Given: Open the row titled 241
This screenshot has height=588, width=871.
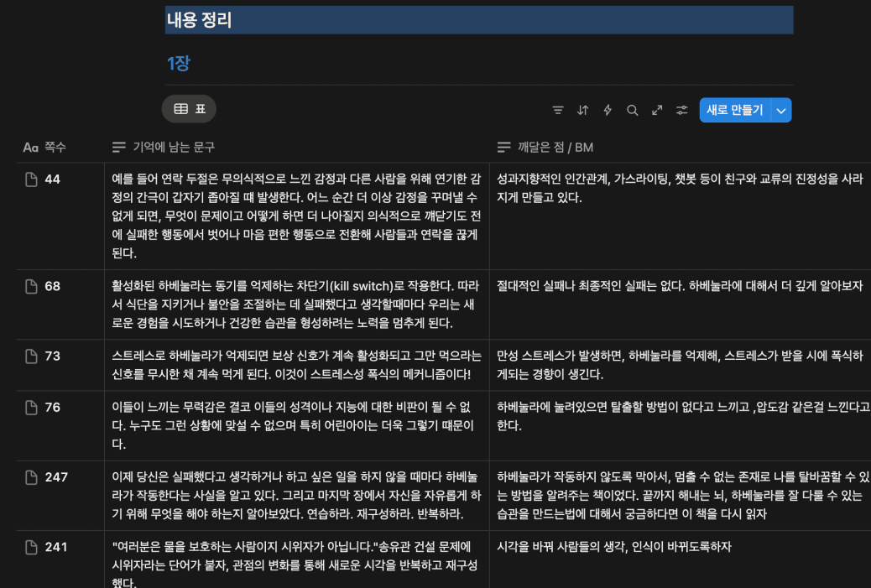Looking at the screenshot, I should 56,547.
